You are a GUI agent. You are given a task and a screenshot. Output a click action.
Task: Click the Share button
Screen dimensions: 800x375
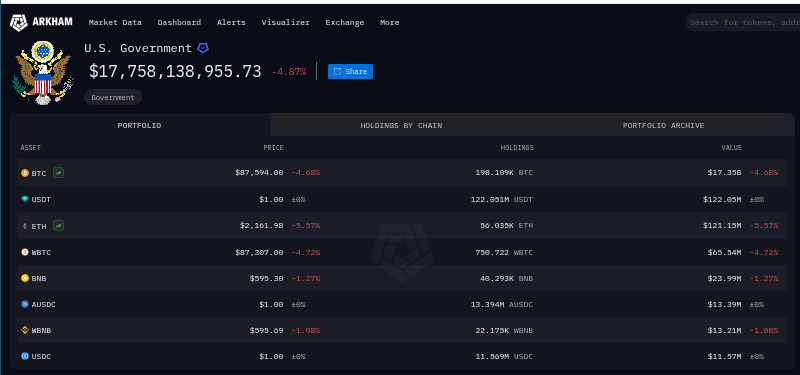coord(351,71)
